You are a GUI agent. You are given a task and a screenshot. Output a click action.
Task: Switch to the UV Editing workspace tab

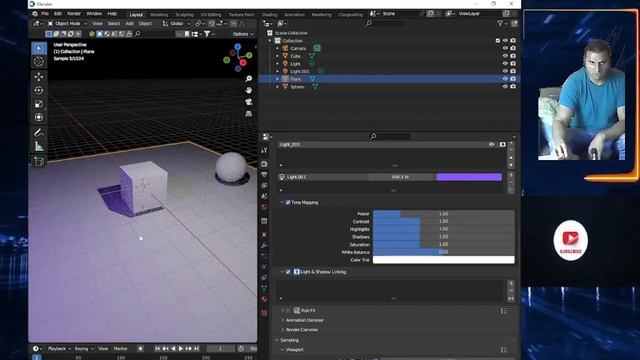click(x=211, y=15)
